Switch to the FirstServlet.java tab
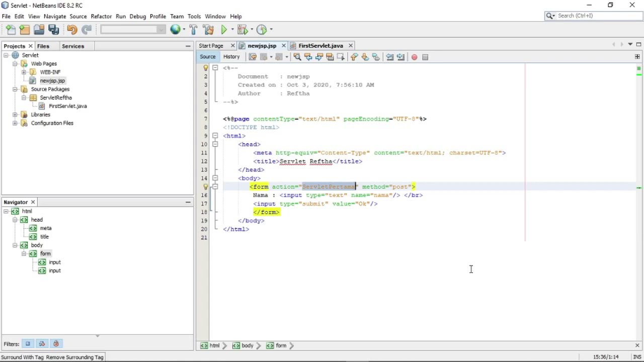 pos(320,46)
